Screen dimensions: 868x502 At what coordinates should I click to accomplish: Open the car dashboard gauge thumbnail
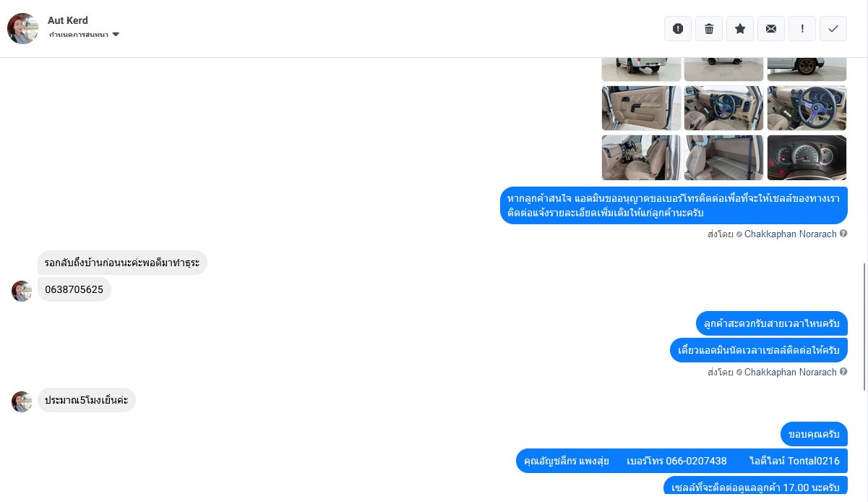pos(807,157)
